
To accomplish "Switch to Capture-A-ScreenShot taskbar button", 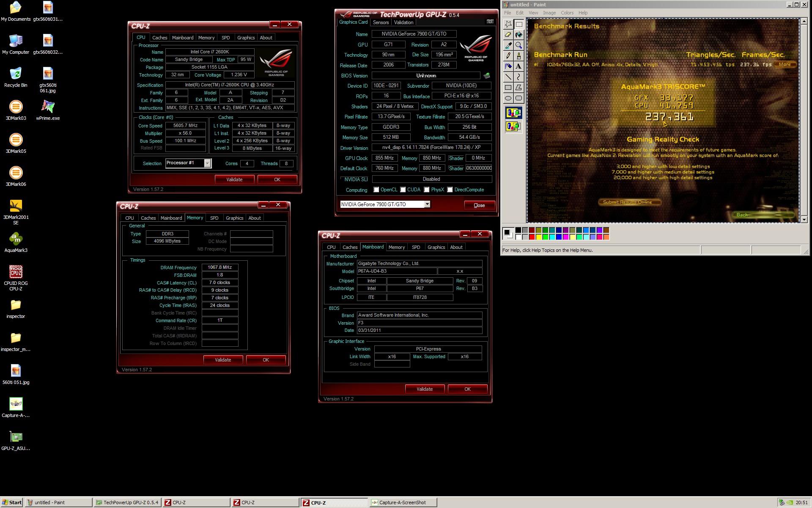I will point(403,502).
